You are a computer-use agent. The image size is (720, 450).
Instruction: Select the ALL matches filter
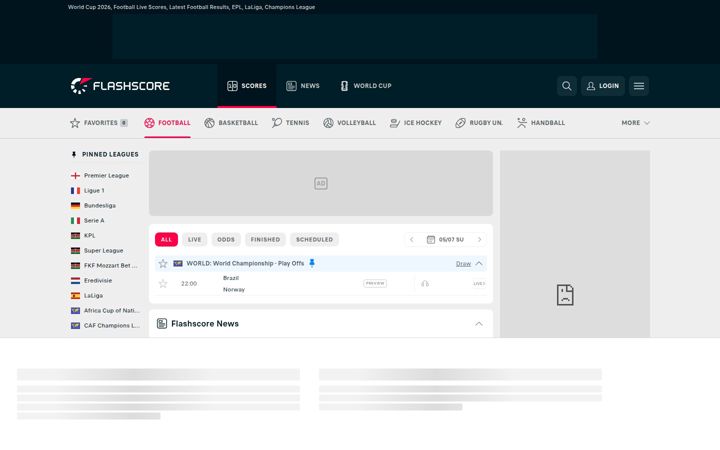coord(166,240)
